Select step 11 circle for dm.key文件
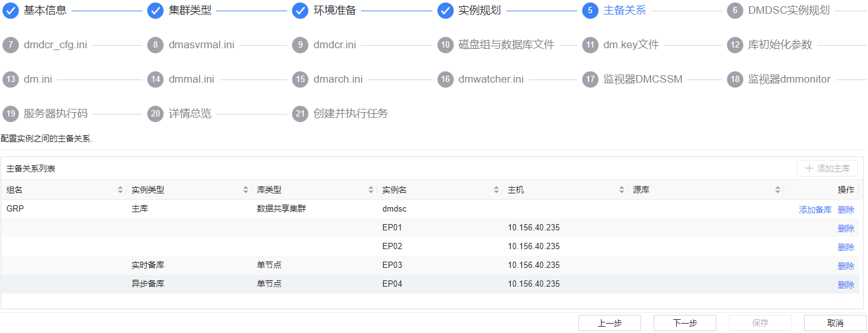The width and height of the screenshot is (868, 333). pyautogui.click(x=590, y=45)
